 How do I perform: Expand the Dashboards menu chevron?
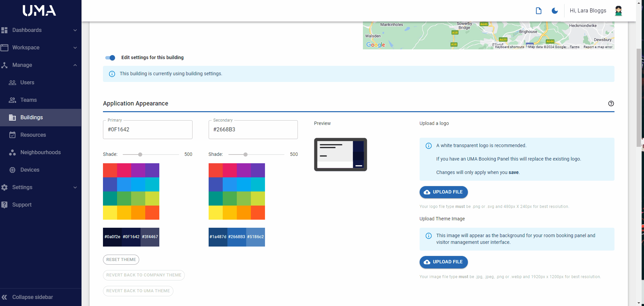(x=75, y=30)
